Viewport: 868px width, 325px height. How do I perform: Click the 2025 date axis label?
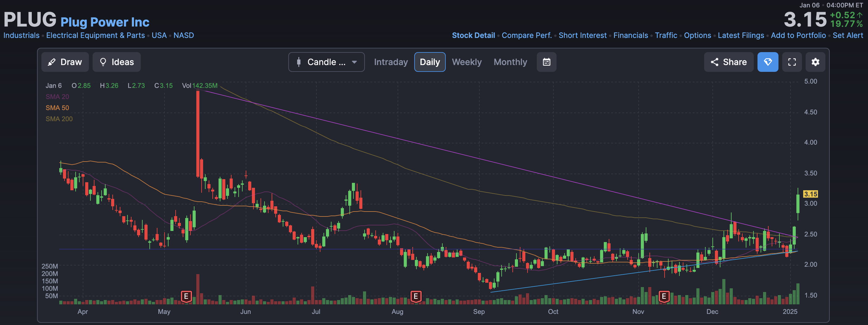click(x=790, y=311)
